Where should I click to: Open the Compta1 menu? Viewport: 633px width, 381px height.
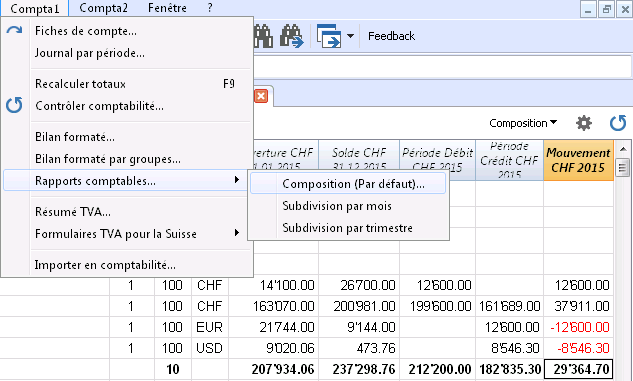point(35,8)
